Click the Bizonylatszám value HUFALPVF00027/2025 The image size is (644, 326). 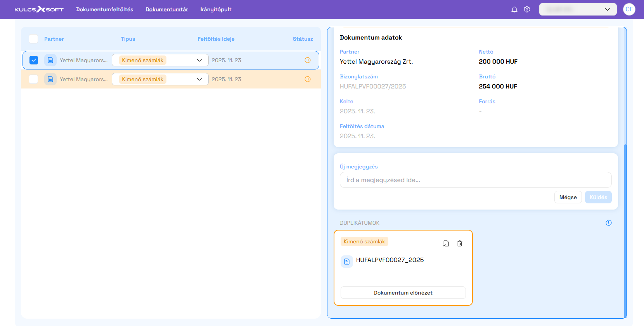[x=373, y=87]
